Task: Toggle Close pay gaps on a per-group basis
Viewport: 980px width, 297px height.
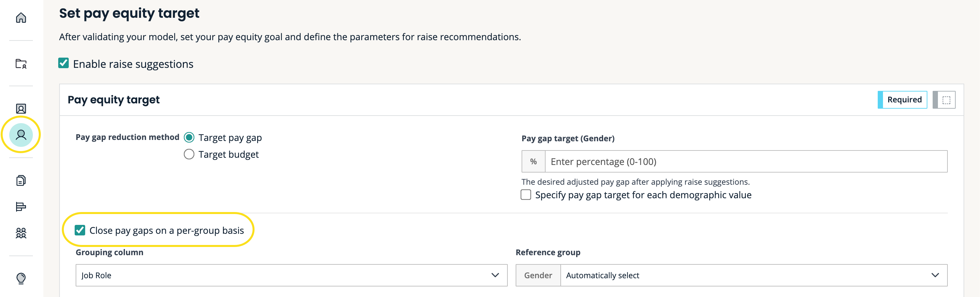Action: [80, 230]
